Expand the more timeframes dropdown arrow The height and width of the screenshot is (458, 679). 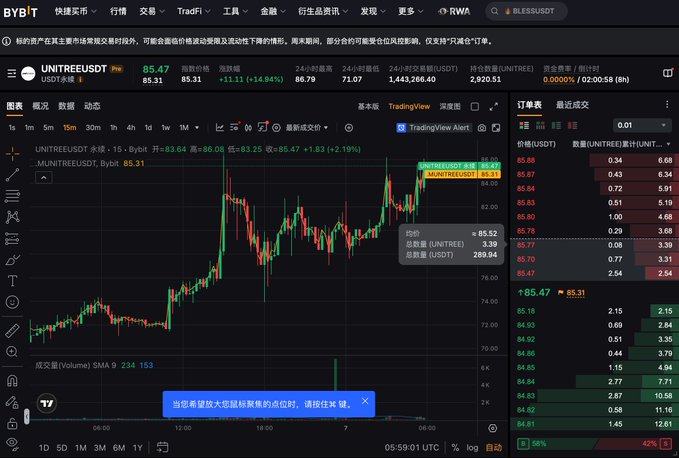(197, 128)
